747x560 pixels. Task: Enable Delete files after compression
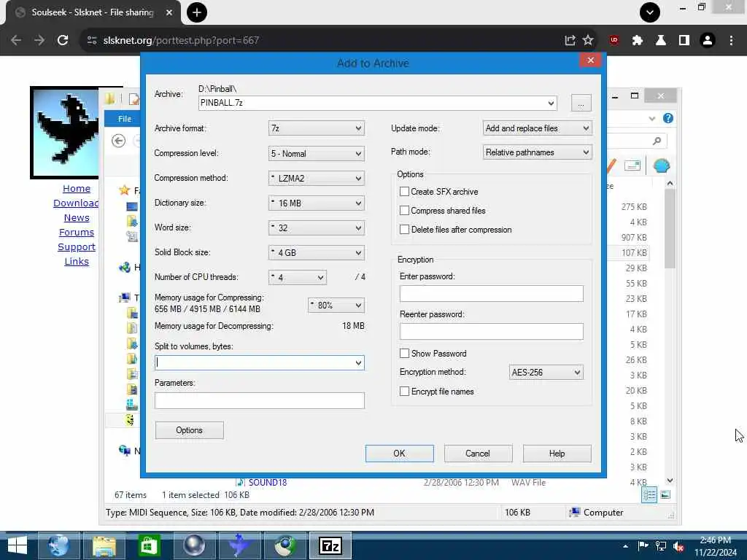404,230
